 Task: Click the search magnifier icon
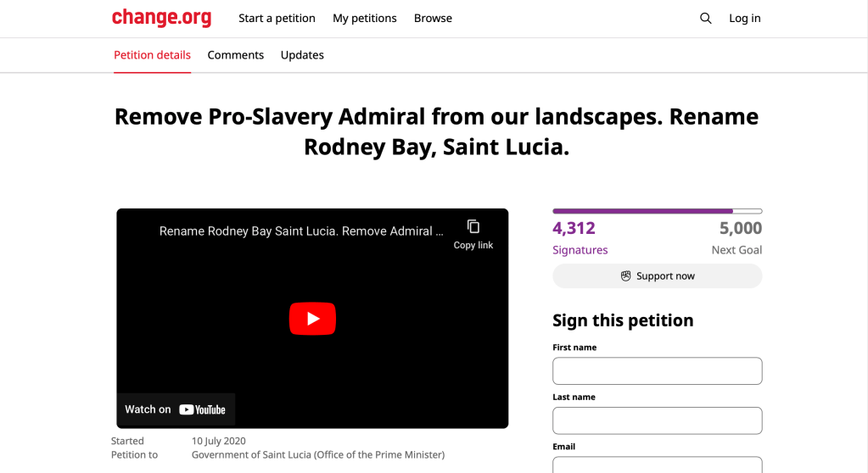pos(705,18)
